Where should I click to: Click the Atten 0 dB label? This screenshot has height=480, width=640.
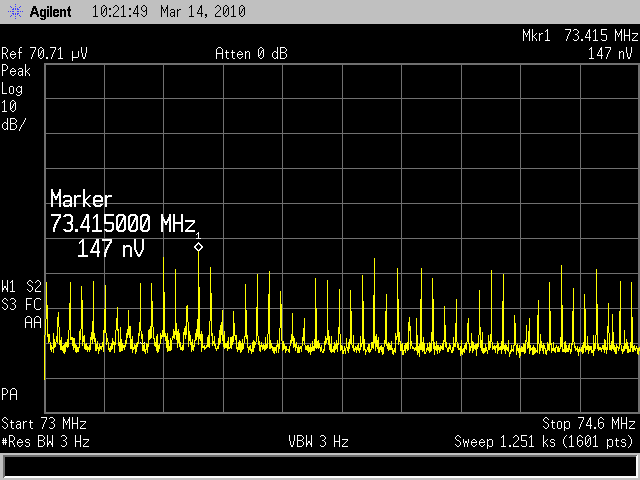click(251, 53)
